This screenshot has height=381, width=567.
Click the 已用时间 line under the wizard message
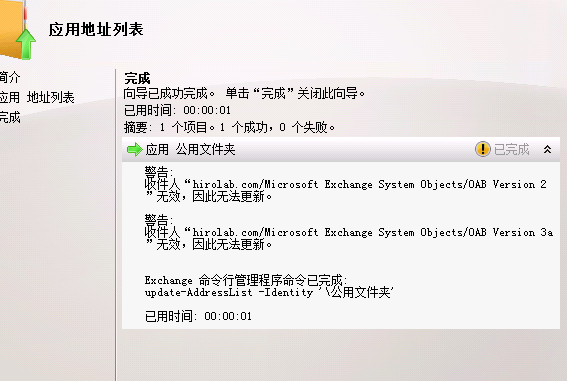click(x=177, y=110)
